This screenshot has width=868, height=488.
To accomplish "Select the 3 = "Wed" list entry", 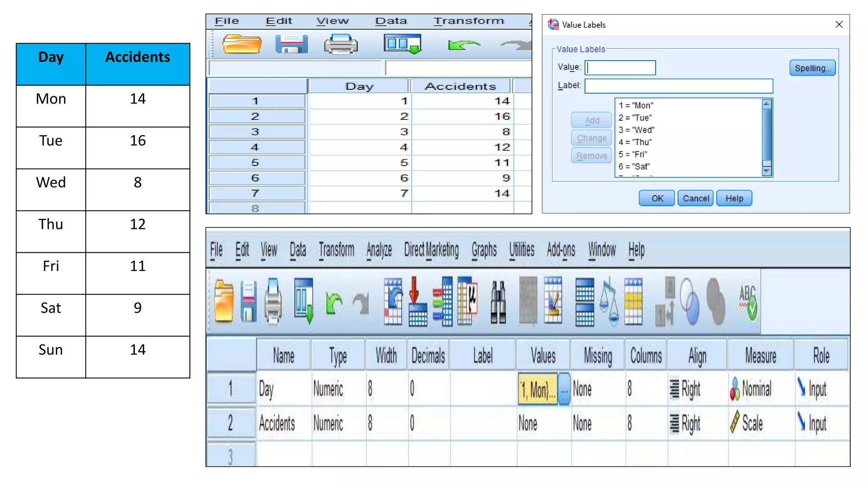I will 637,130.
